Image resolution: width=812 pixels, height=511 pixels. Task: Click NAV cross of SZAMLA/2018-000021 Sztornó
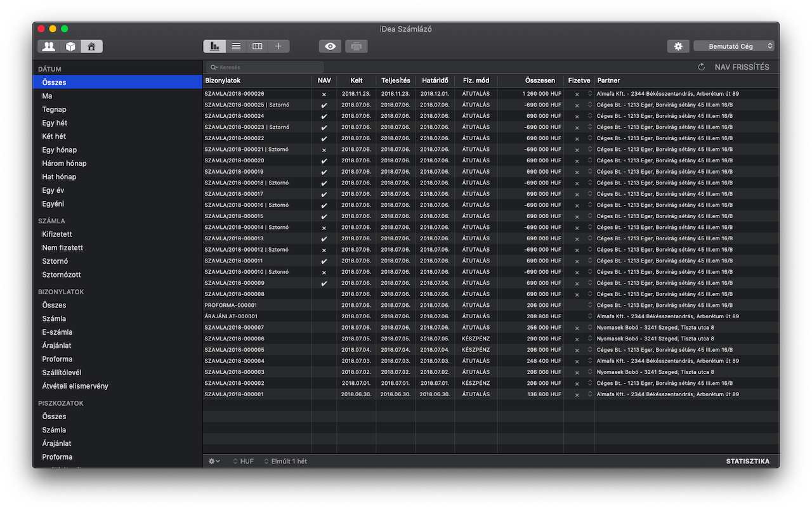(324, 150)
